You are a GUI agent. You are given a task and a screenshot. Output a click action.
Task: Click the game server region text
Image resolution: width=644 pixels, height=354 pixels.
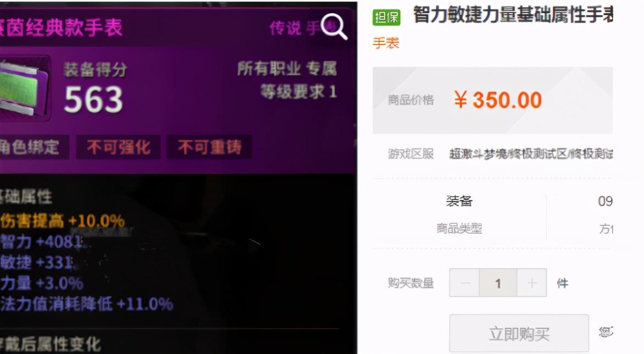click(x=531, y=154)
